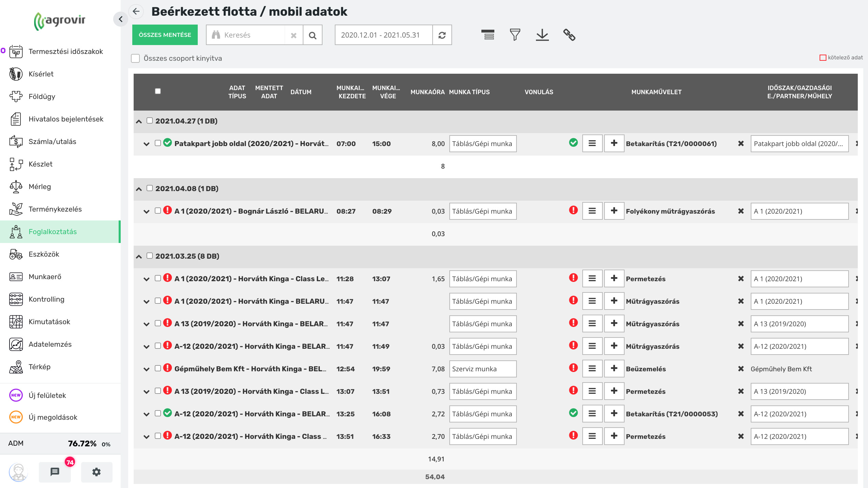Viewport: 868px width, 488px height.
Task: Check the Patakpart jobb oldal row checkbox
Action: click(x=158, y=143)
